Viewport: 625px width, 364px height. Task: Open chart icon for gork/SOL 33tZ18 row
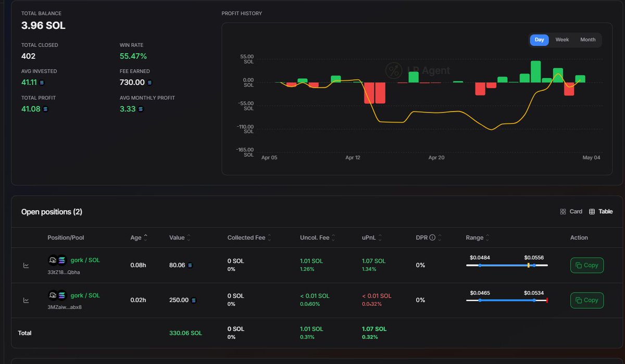click(26, 265)
